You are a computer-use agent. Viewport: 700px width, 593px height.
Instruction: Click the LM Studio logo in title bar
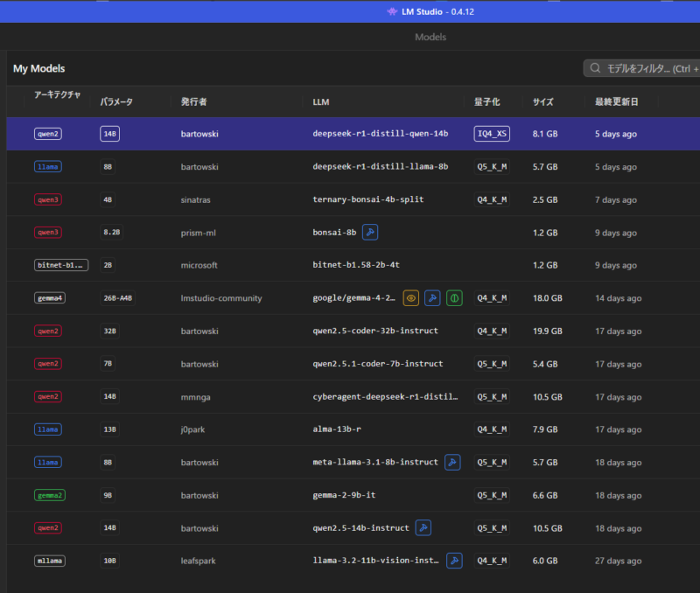[392, 11]
